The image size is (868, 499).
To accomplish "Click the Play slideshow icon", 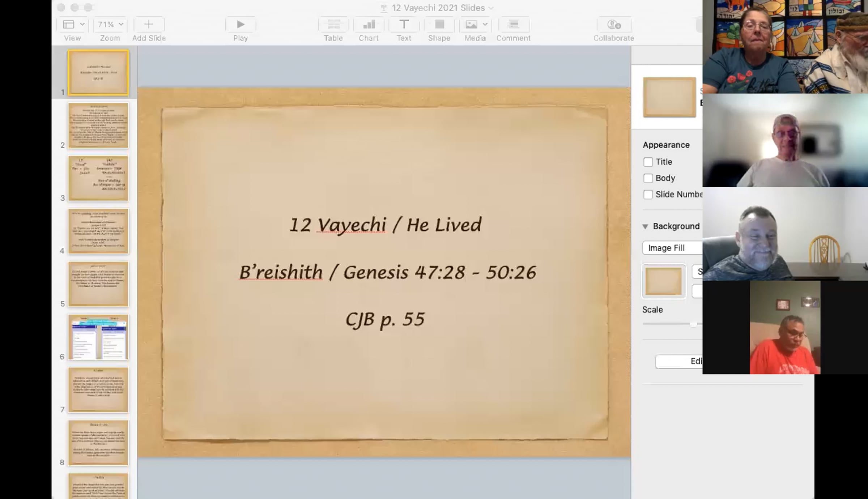I will 241,25.
